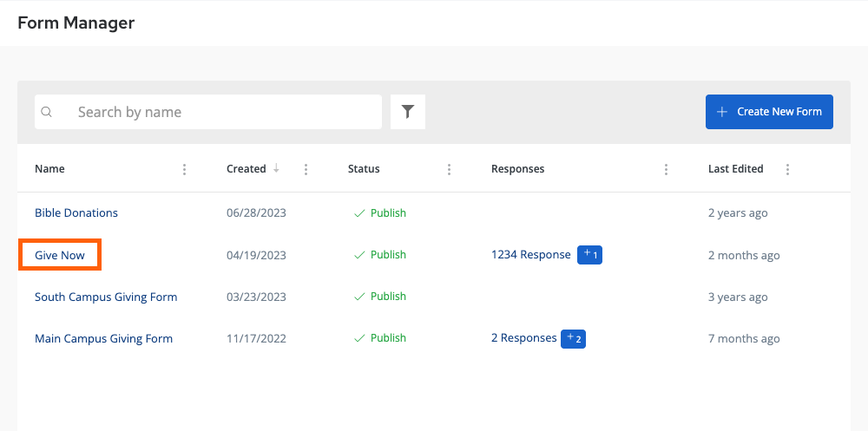Open Main Campus Giving Form

103,338
